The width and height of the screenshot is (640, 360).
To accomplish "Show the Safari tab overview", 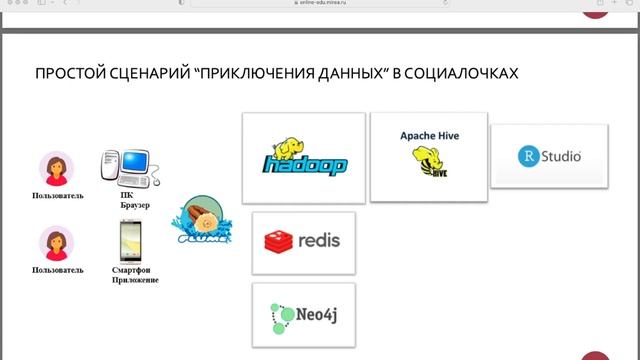I will coord(629,2).
